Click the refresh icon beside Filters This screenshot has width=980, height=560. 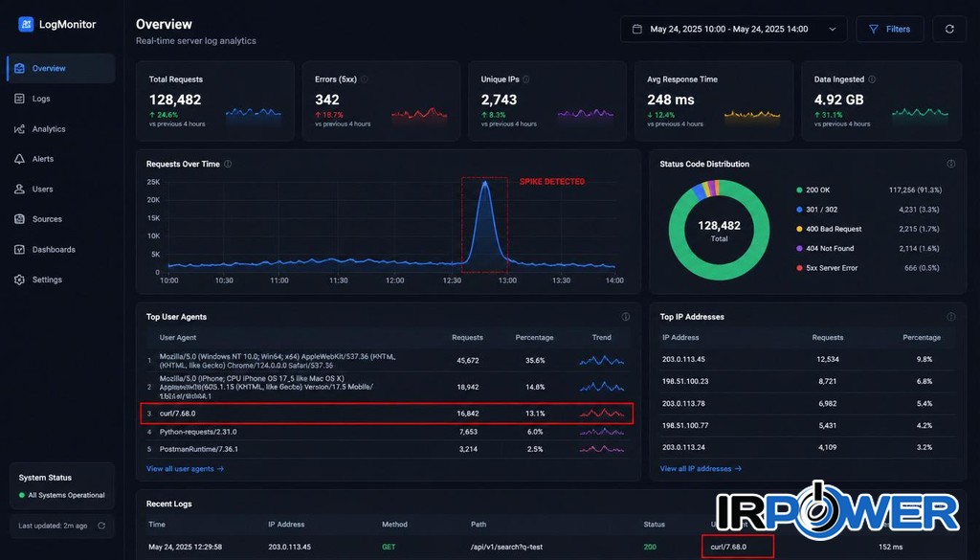pyautogui.click(x=949, y=29)
